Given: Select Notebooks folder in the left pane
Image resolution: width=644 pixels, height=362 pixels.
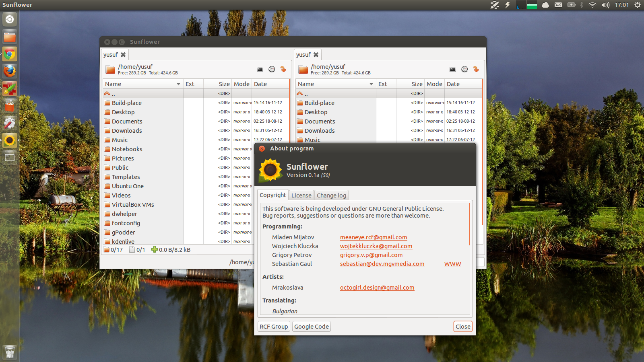Looking at the screenshot, I should tap(178, 149).
